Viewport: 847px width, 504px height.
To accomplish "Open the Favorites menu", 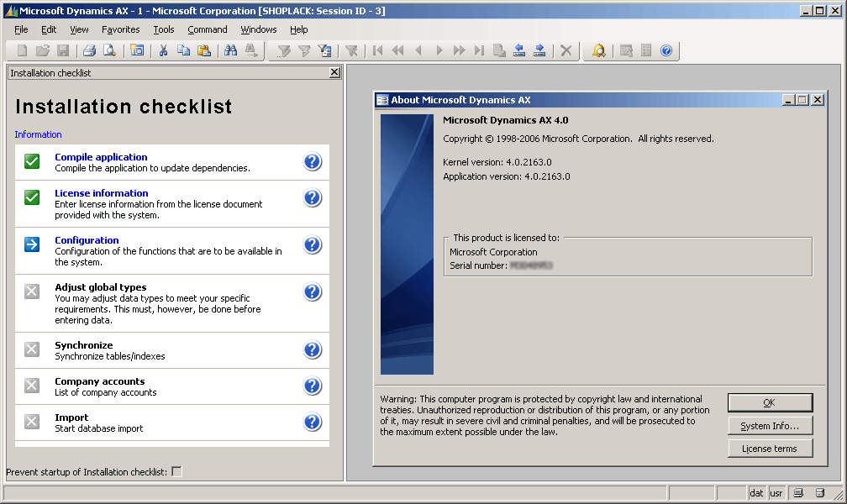I will (x=120, y=29).
